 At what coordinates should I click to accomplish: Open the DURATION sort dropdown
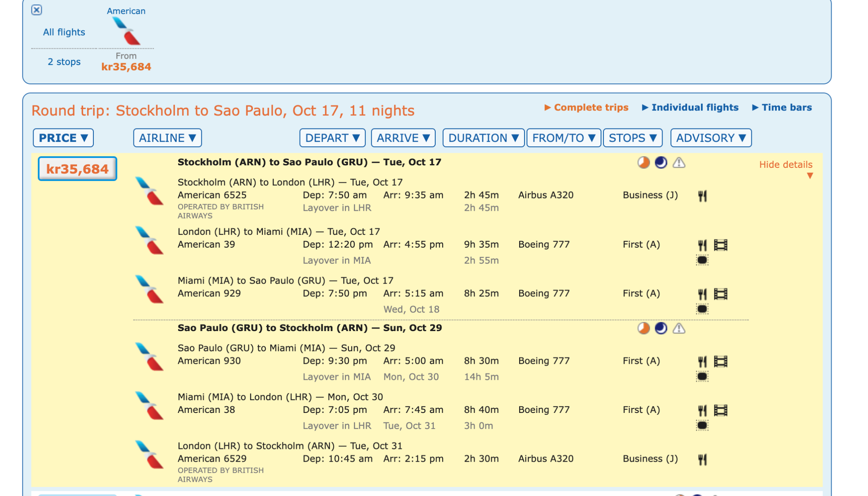pyautogui.click(x=484, y=138)
